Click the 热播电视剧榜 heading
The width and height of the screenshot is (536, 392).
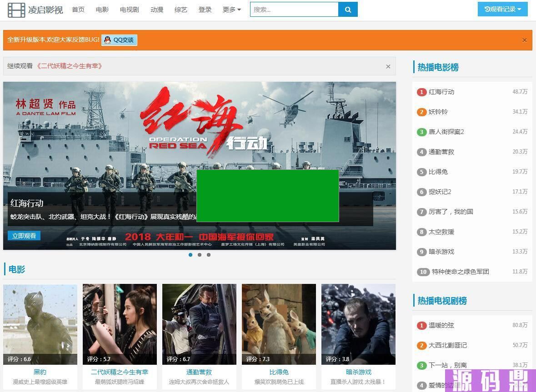[442, 301]
